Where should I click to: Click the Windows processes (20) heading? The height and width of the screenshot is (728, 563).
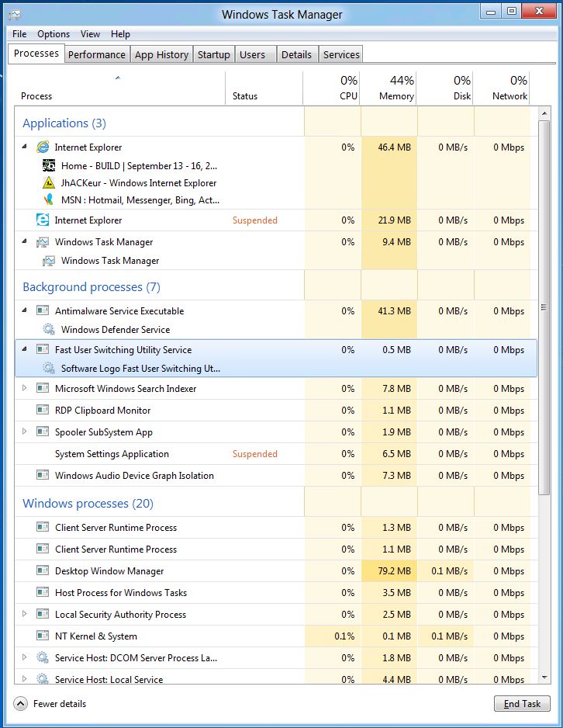(x=88, y=503)
